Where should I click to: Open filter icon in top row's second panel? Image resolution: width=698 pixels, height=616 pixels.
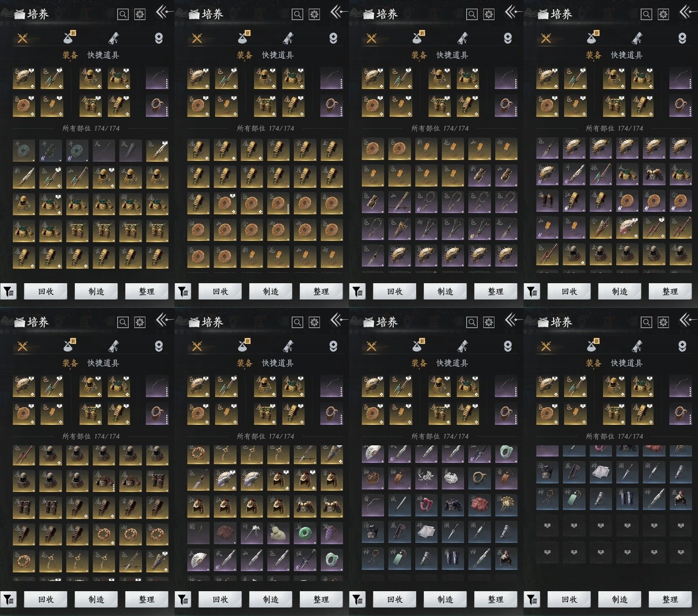(183, 292)
